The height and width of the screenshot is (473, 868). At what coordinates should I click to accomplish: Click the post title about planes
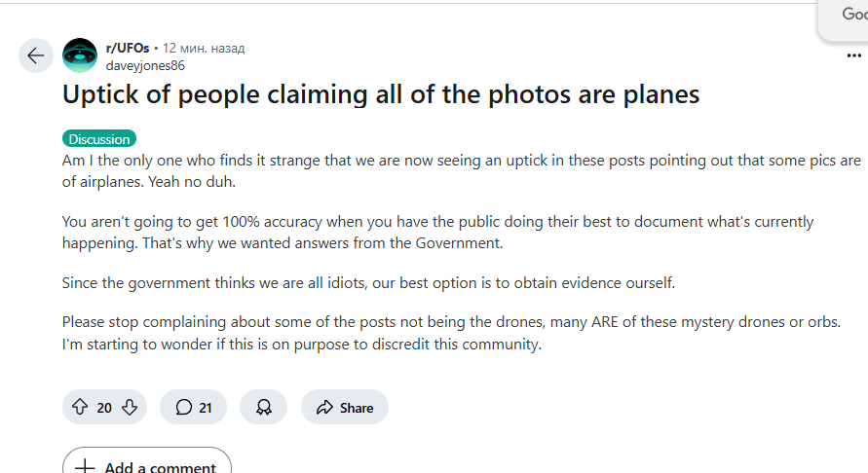[381, 94]
